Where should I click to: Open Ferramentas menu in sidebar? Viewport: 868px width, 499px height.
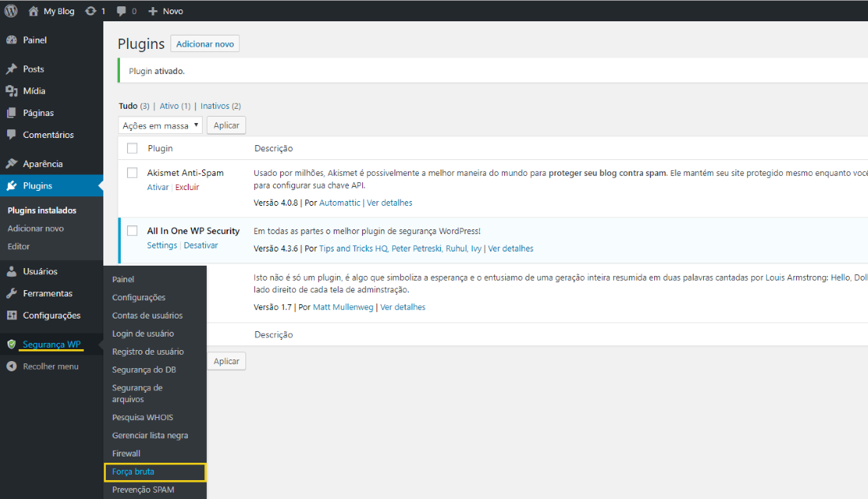point(47,293)
